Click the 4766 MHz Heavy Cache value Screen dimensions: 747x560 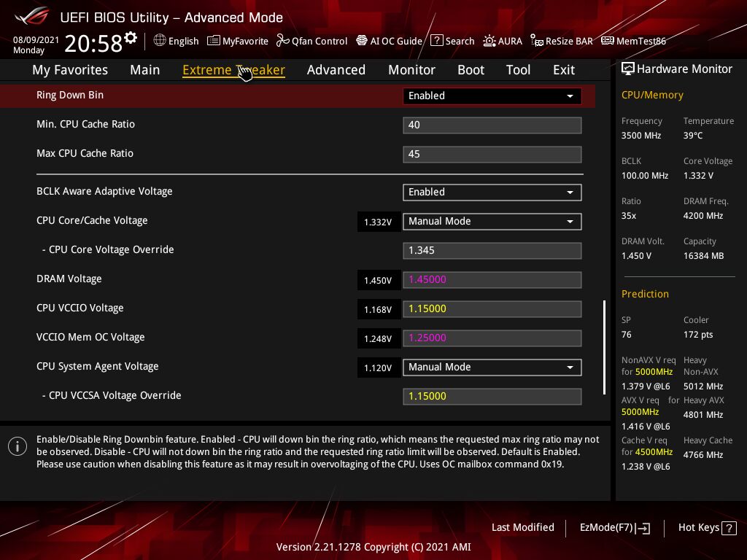[x=703, y=454]
